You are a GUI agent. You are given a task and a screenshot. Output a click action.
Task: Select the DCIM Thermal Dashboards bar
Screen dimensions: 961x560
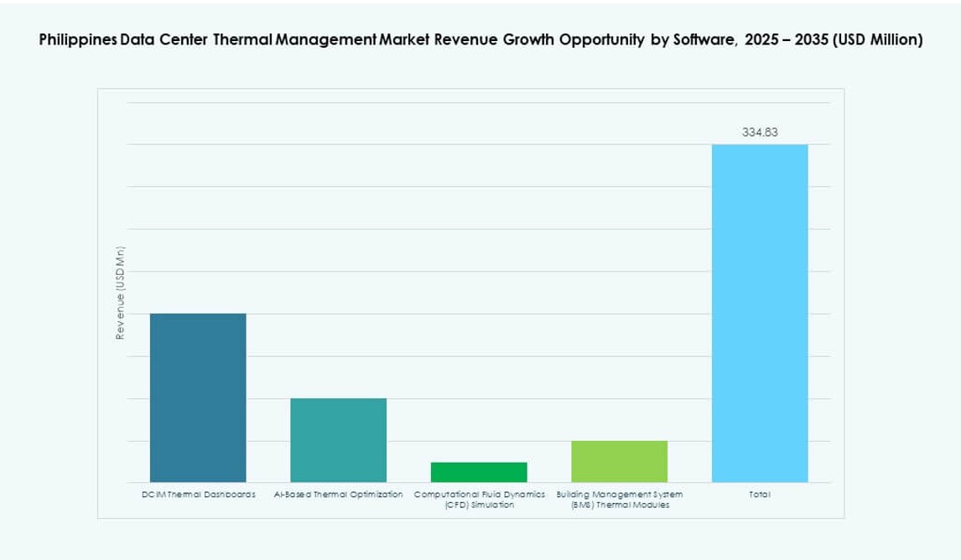[x=197, y=398]
